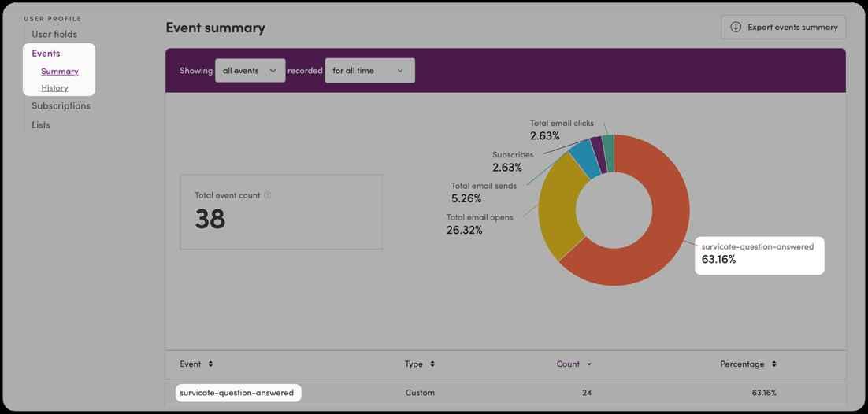Sort the table by Type column
The image size is (868, 414).
point(420,364)
